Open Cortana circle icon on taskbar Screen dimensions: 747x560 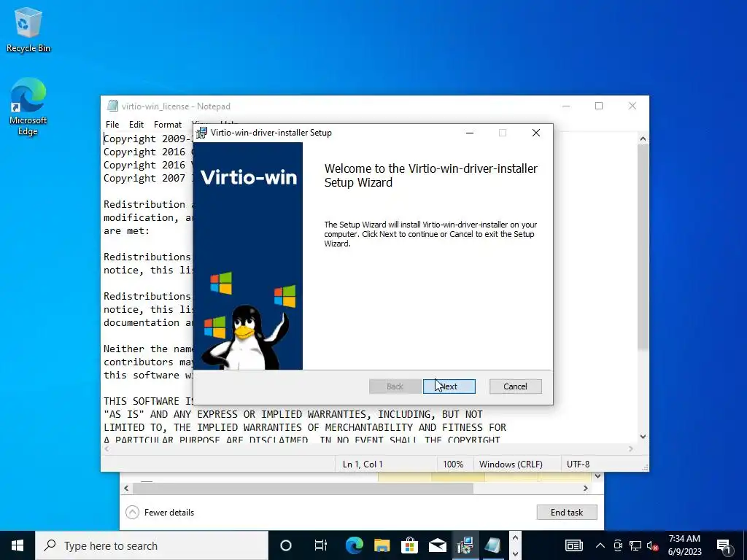point(286,545)
